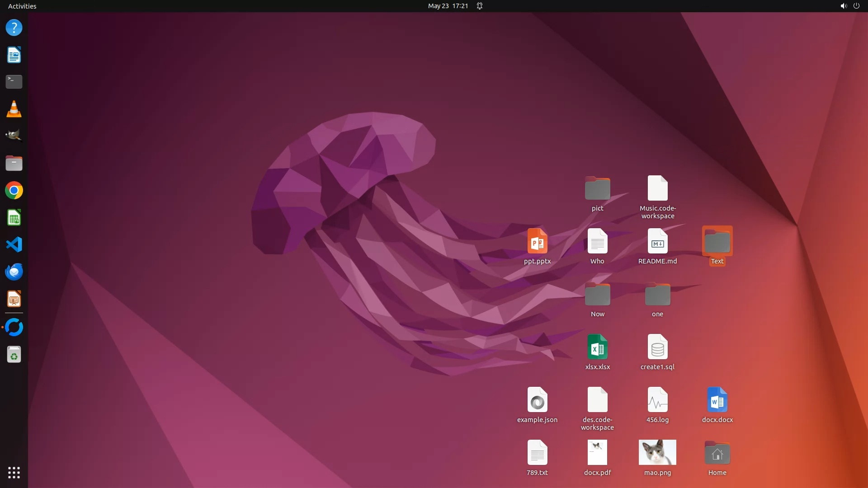
Task: Open the Trash in the dock
Action: (x=14, y=355)
